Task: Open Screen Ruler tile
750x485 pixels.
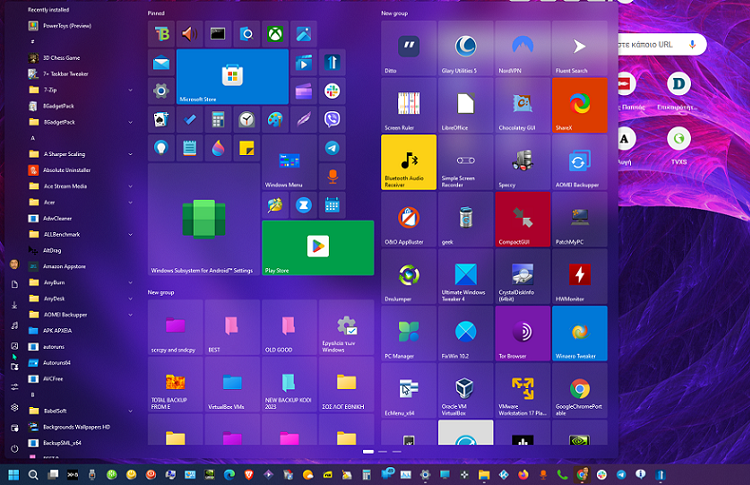Action: (409, 105)
